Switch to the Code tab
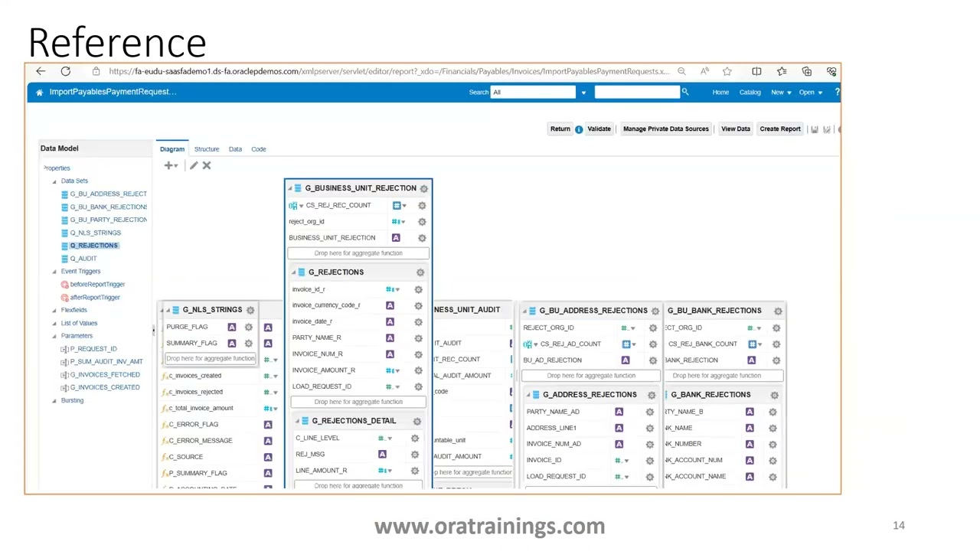The width and height of the screenshot is (980, 551). coord(259,149)
